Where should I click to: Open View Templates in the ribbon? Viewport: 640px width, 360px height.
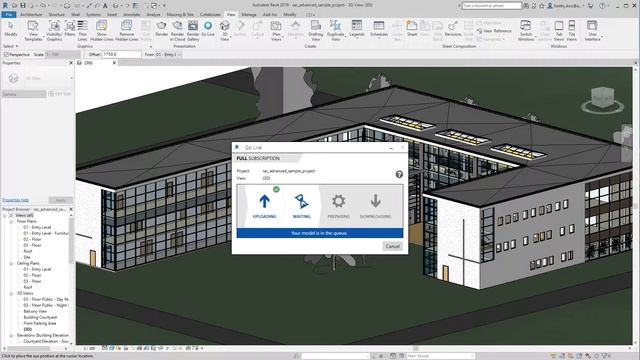pos(33,31)
